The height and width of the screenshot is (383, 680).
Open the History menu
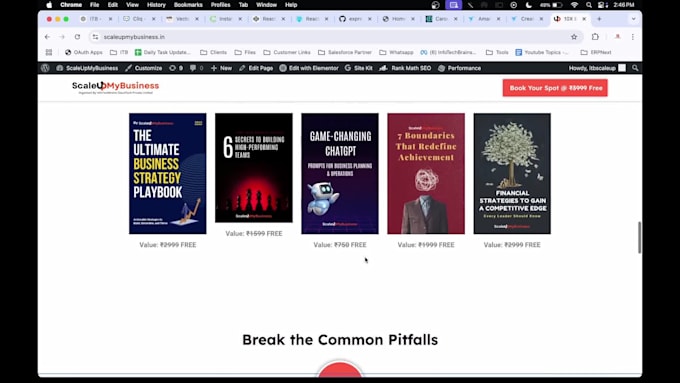coord(156,5)
